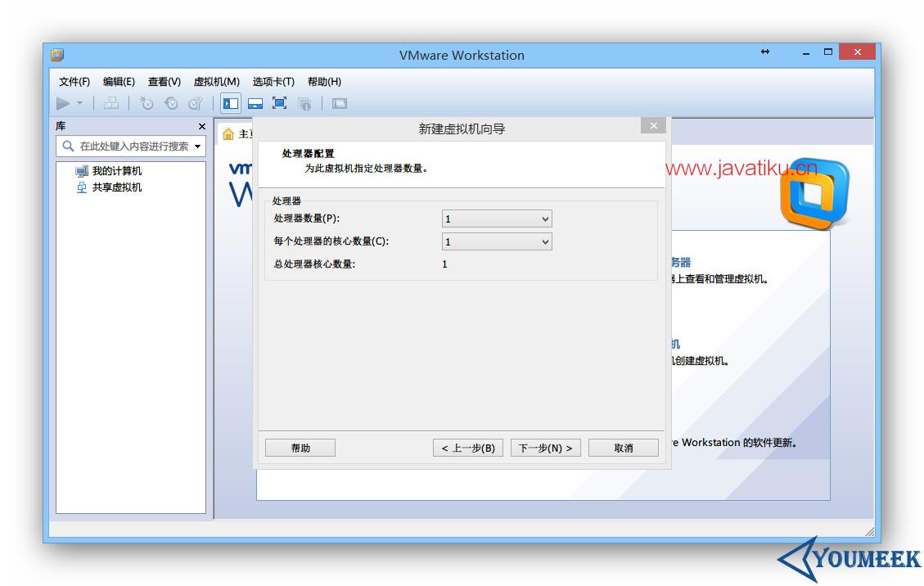Image resolution: width=924 pixels, height=586 pixels.
Task: Open the 文件(F) menu
Action: pyautogui.click(x=74, y=81)
